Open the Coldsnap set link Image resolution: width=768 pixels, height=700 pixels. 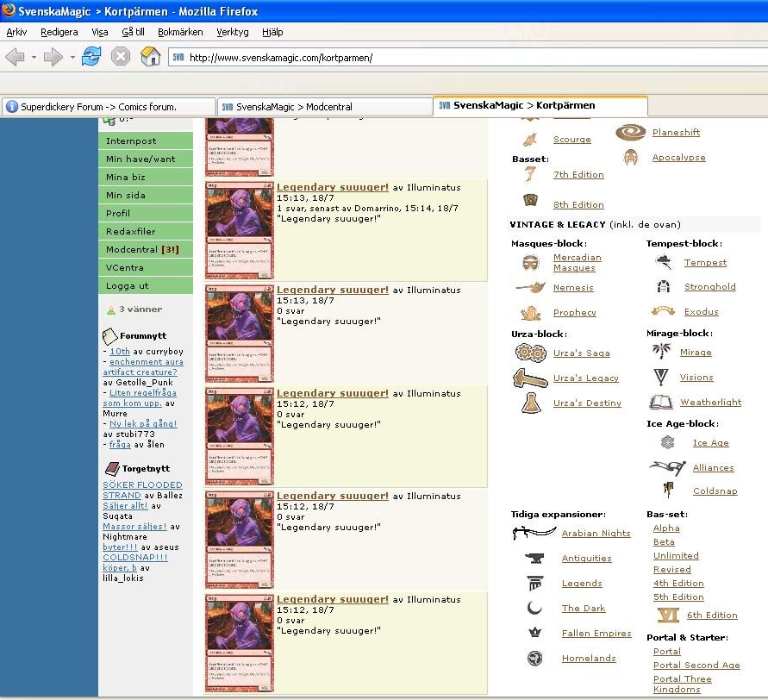pyautogui.click(x=715, y=491)
